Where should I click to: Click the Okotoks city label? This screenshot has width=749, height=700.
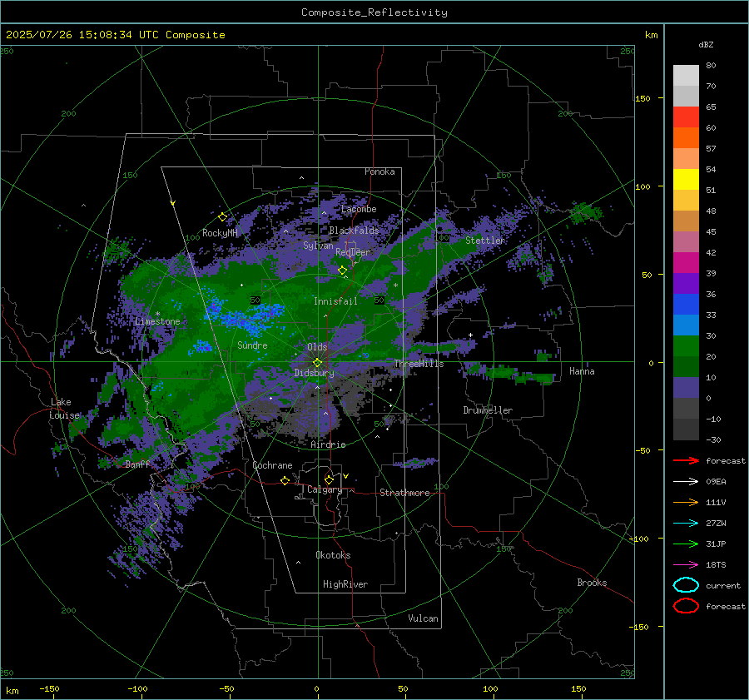(x=333, y=555)
